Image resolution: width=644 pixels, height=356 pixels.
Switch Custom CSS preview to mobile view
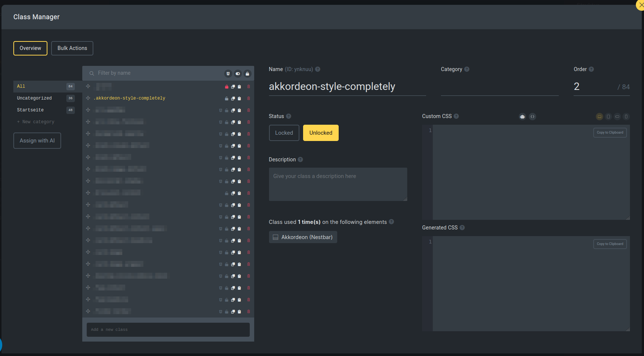626,117
